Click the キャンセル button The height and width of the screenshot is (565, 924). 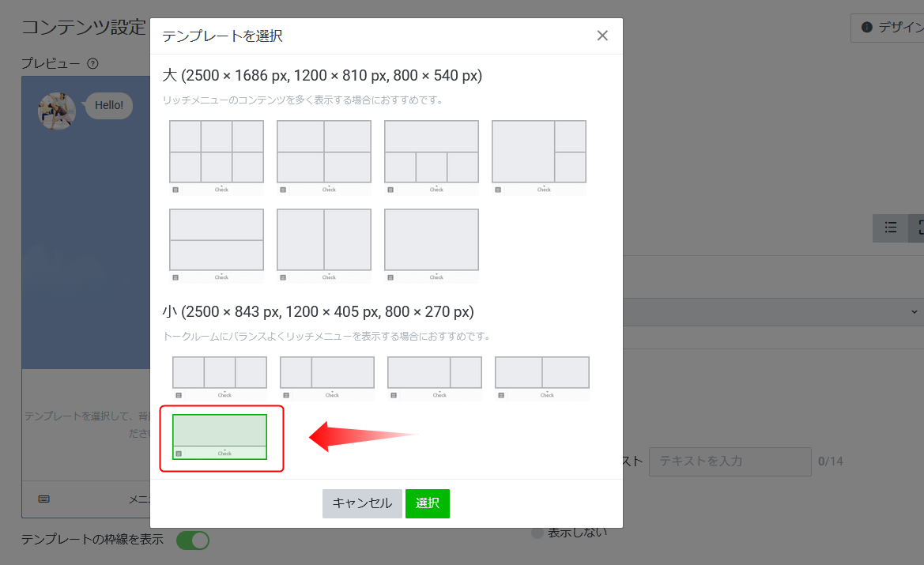[x=362, y=503]
